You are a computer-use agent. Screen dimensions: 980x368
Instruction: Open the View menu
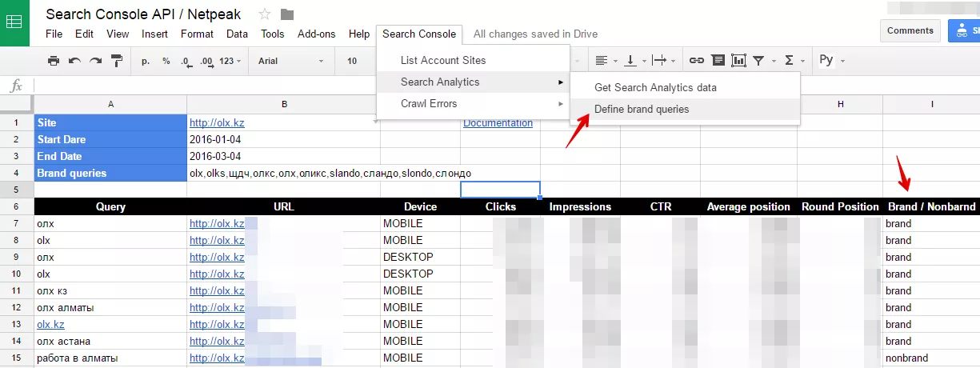tap(118, 34)
